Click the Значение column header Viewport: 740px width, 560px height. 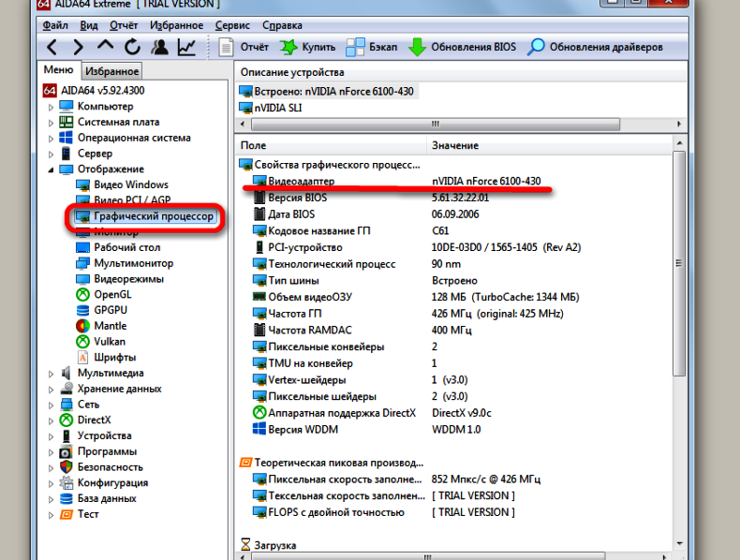(x=549, y=145)
